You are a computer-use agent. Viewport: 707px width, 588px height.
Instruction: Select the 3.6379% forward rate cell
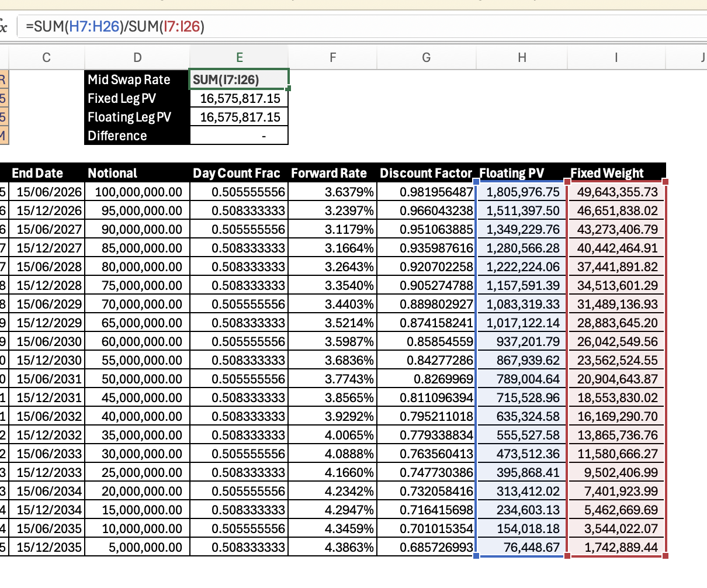[x=349, y=192]
